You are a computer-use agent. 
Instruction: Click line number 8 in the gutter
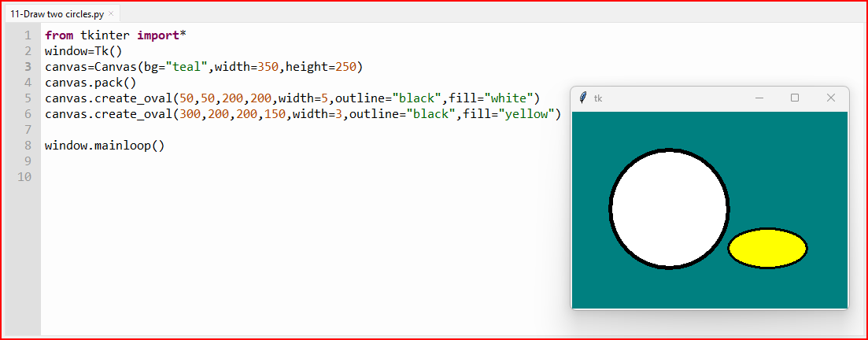coord(28,146)
